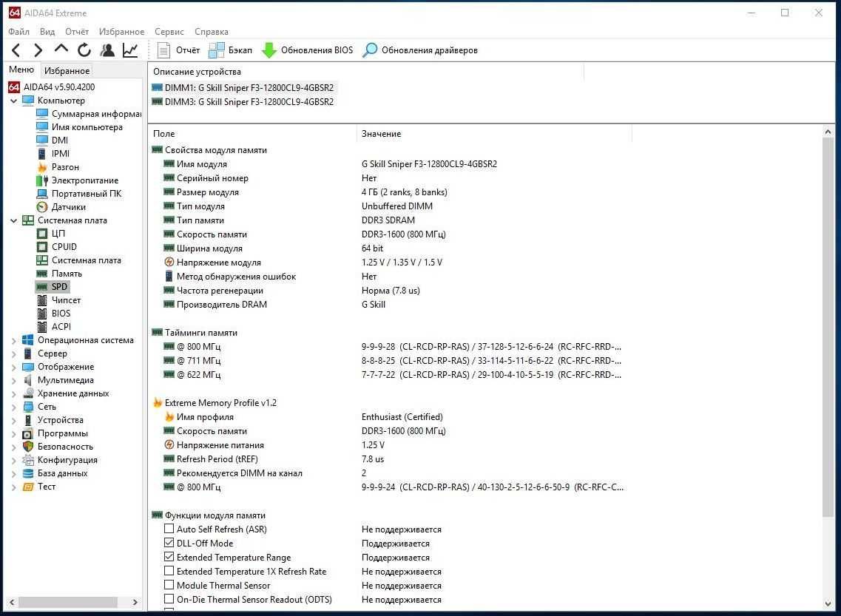Open the Чипсет chipset item
Viewport: 841px width, 616px height.
click(66, 300)
